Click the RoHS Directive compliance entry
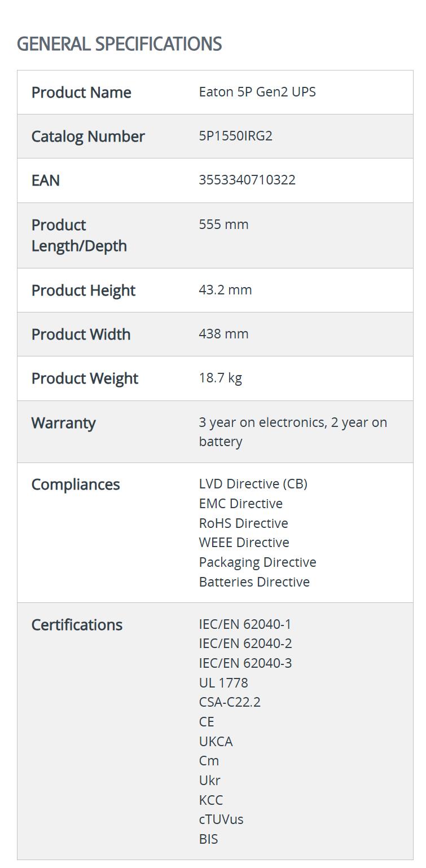 pos(243,523)
